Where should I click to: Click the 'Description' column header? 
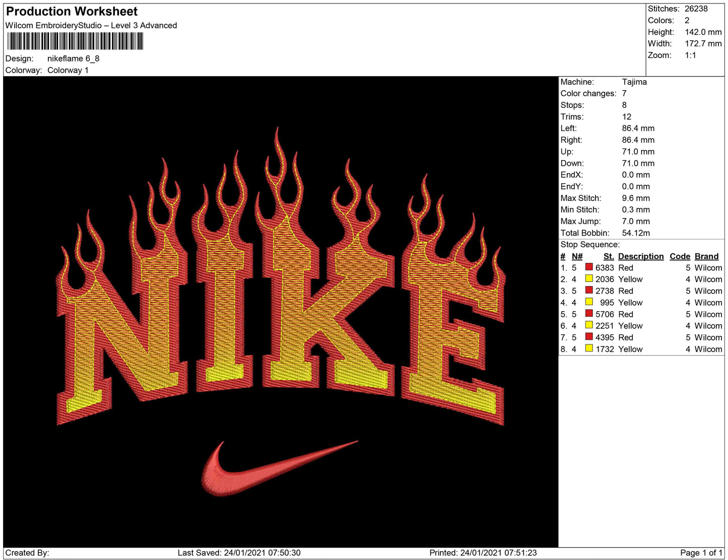[x=641, y=256]
